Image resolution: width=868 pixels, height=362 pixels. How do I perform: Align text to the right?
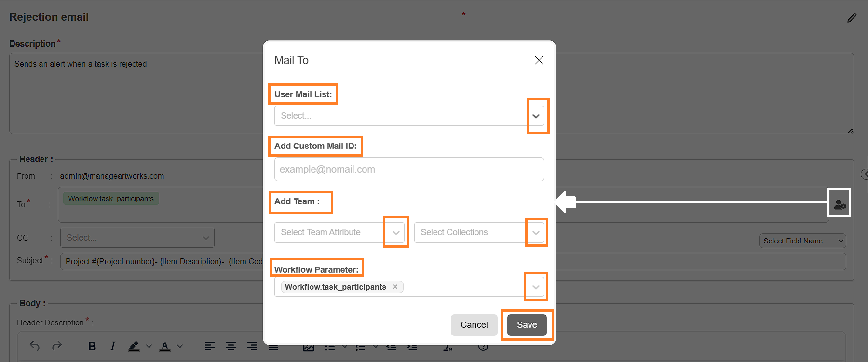pos(252,346)
